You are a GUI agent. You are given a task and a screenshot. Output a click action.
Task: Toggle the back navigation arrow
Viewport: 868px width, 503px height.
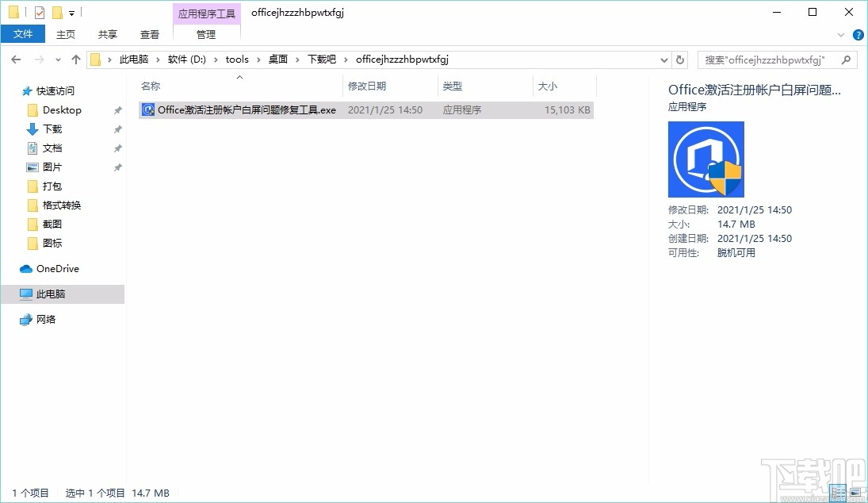click(15, 59)
